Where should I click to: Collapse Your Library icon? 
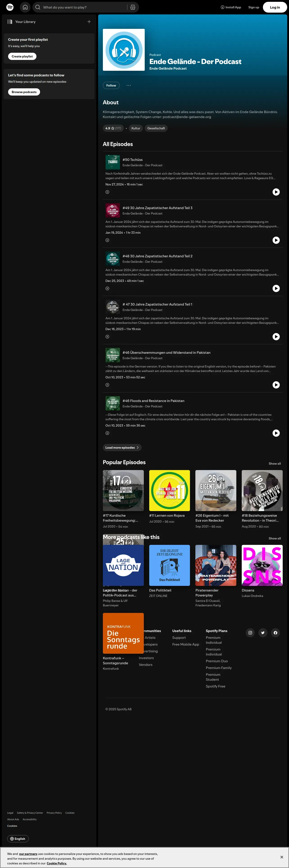coord(10,22)
